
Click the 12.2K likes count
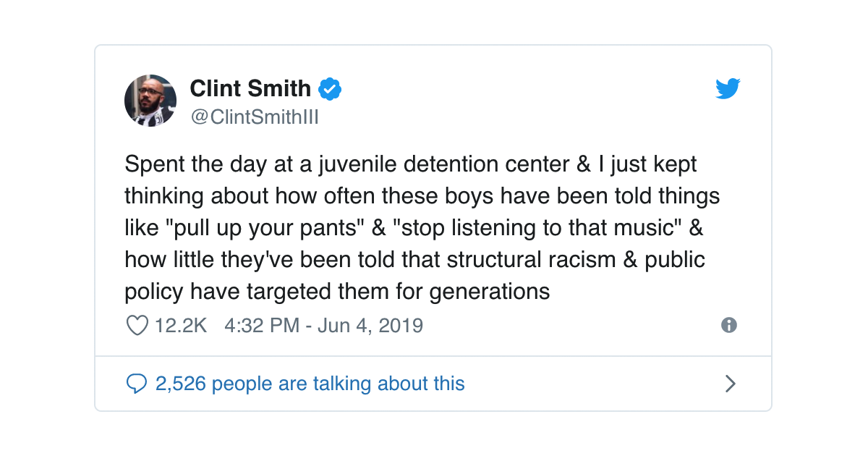181,326
